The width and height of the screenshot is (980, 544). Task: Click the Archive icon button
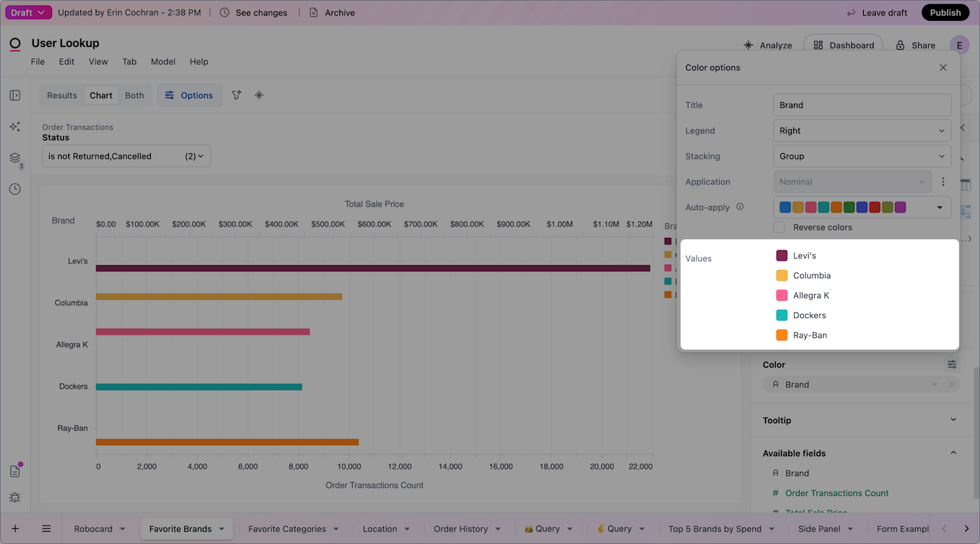(333, 12)
